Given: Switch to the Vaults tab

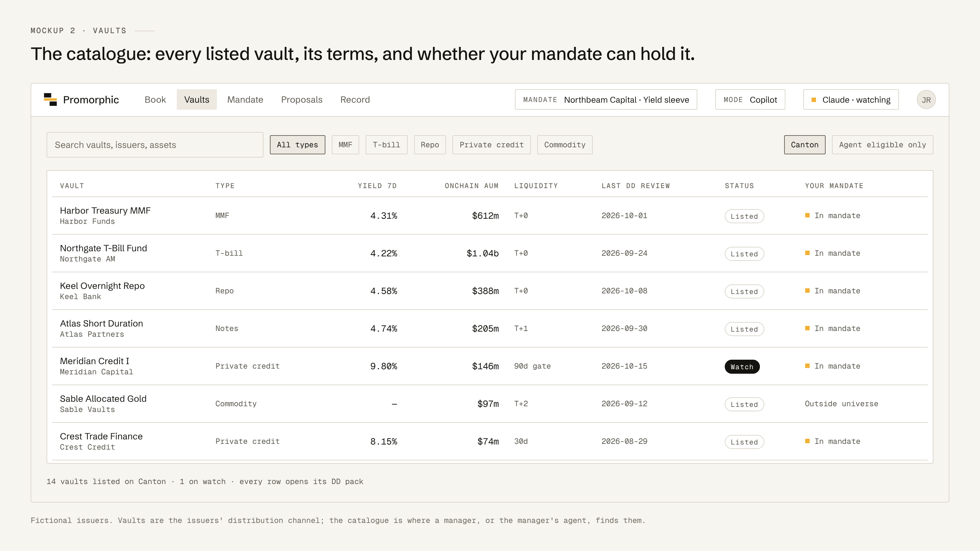Looking at the screenshot, I should pyautogui.click(x=197, y=99).
